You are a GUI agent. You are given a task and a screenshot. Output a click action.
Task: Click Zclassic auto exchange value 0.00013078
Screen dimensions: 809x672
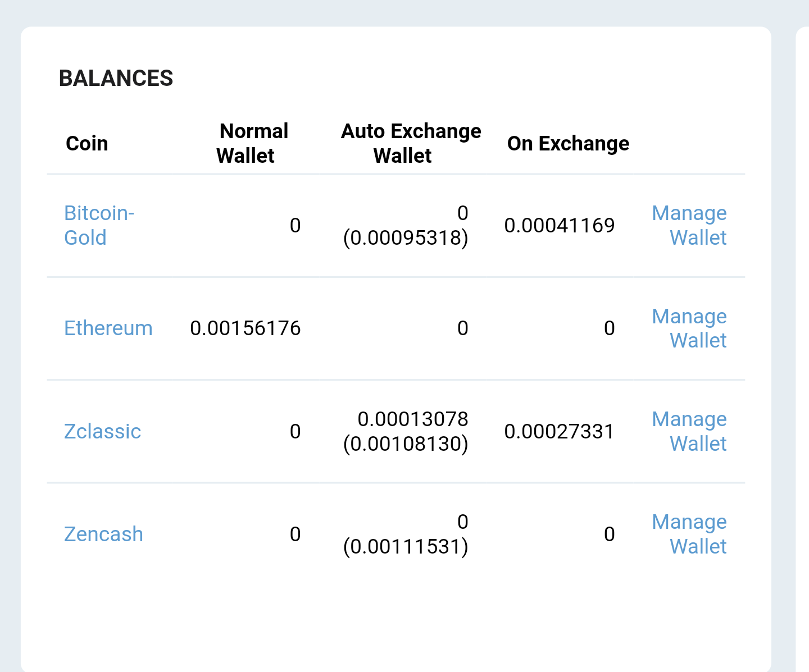click(413, 419)
